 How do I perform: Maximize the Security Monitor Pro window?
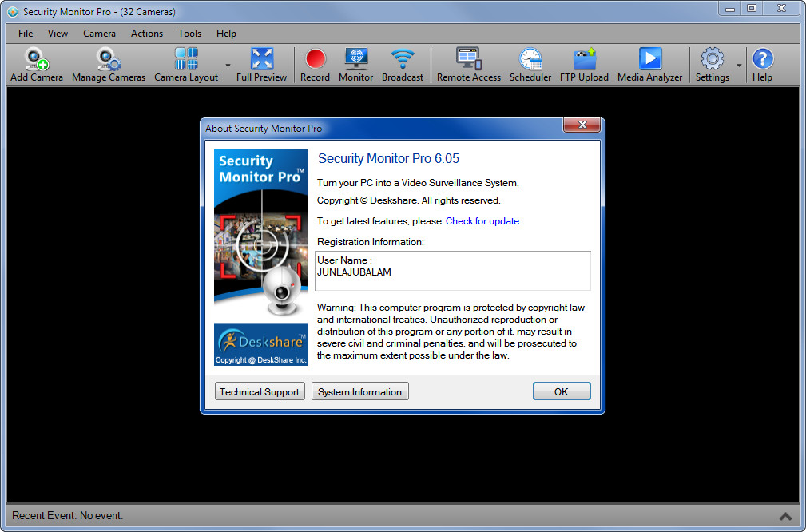tap(752, 9)
